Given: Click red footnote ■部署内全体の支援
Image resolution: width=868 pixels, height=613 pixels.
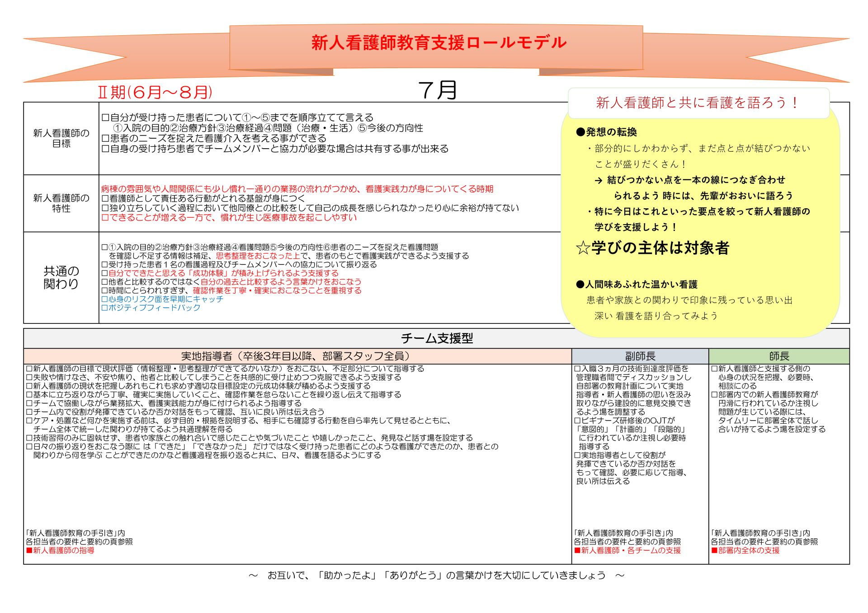Looking at the screenshot, I should point(745,550).
